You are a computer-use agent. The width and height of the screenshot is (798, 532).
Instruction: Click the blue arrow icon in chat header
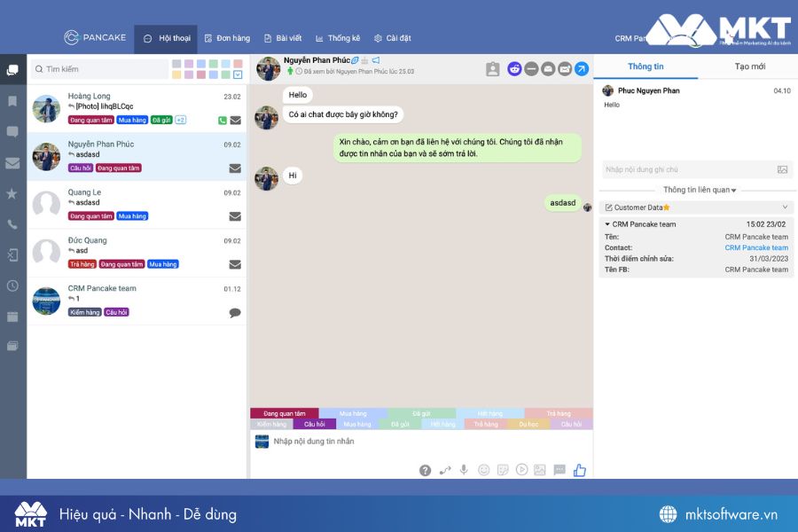pos(582,69)
